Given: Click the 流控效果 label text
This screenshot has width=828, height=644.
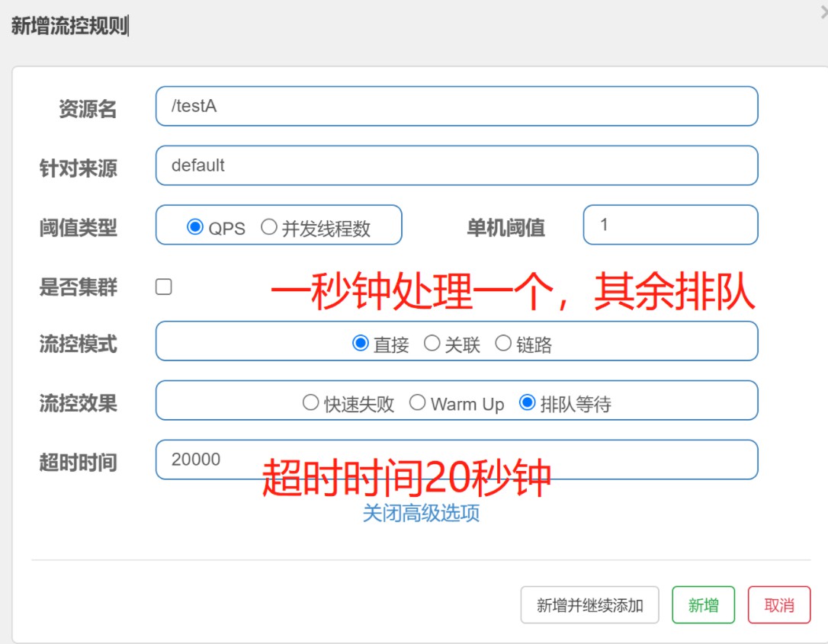Looking at the screenshot, I should pos(79,403).
